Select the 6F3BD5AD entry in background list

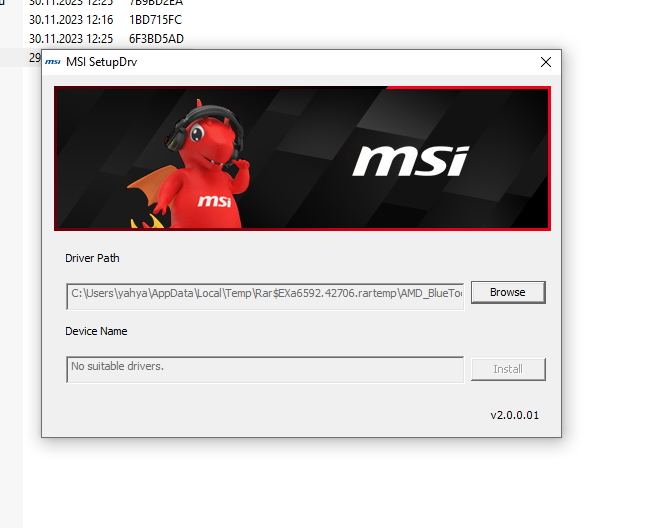[156, 39]
